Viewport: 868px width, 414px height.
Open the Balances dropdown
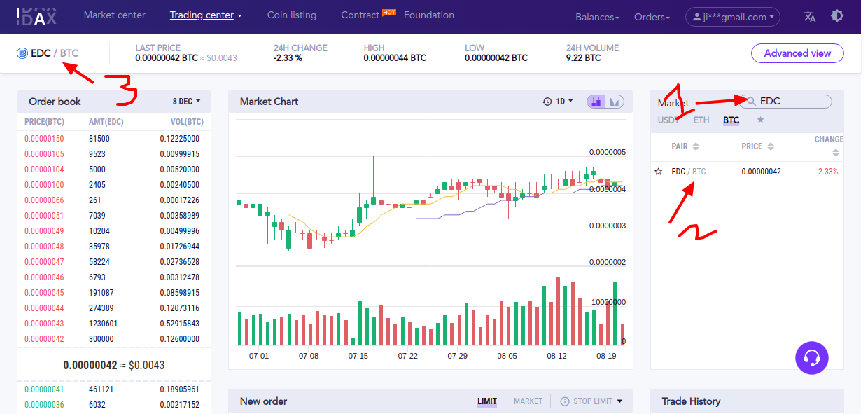(597, 17)
